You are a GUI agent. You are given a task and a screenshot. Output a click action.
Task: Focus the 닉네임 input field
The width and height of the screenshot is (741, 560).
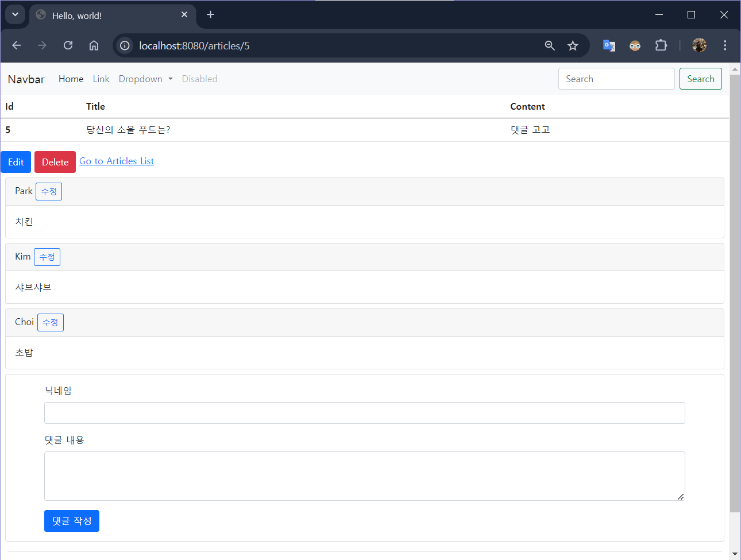click(365, 413)
